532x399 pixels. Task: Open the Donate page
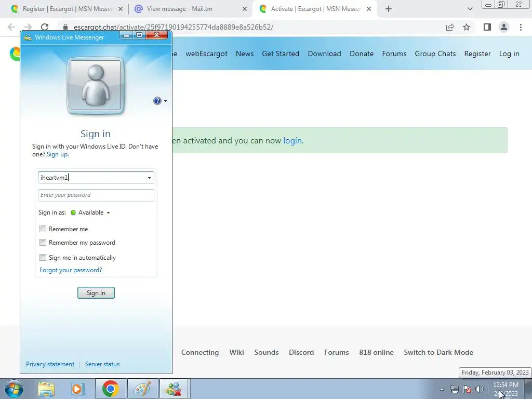[x=362, y=54]
